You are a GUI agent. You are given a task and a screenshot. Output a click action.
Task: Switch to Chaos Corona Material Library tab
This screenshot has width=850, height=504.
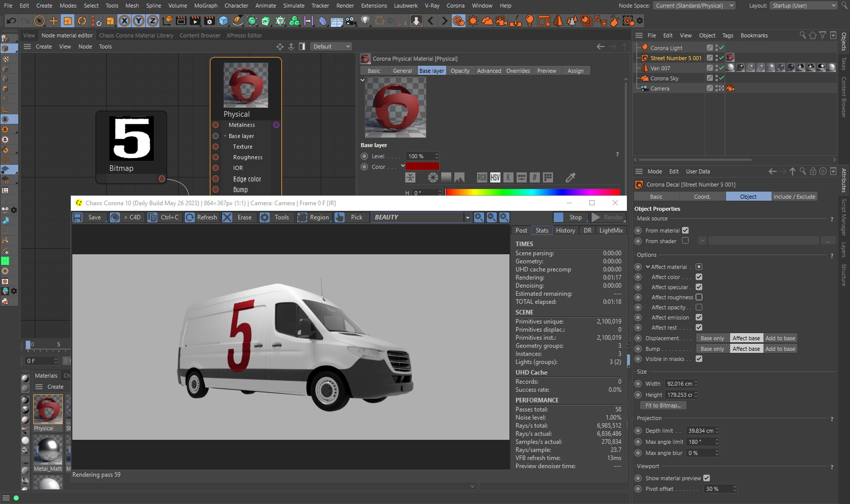pyautogui.click(x=136, y=35)
